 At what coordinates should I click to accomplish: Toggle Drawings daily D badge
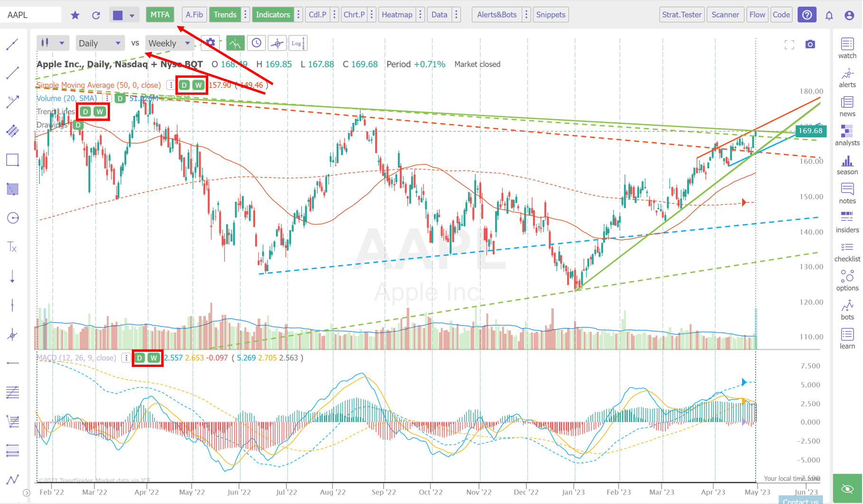78,125
